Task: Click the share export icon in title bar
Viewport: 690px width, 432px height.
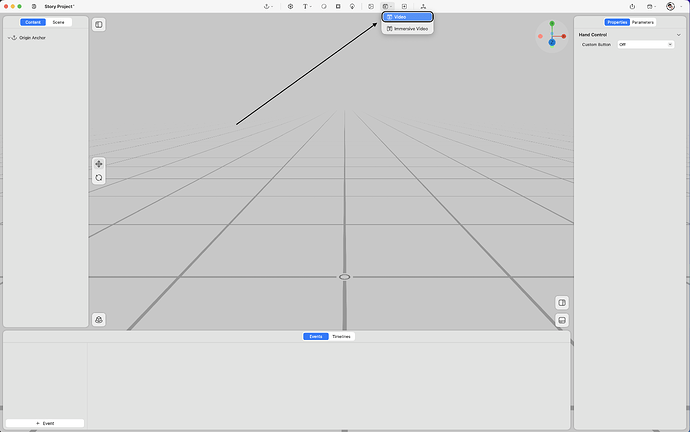Action: (x=632, y=7)
